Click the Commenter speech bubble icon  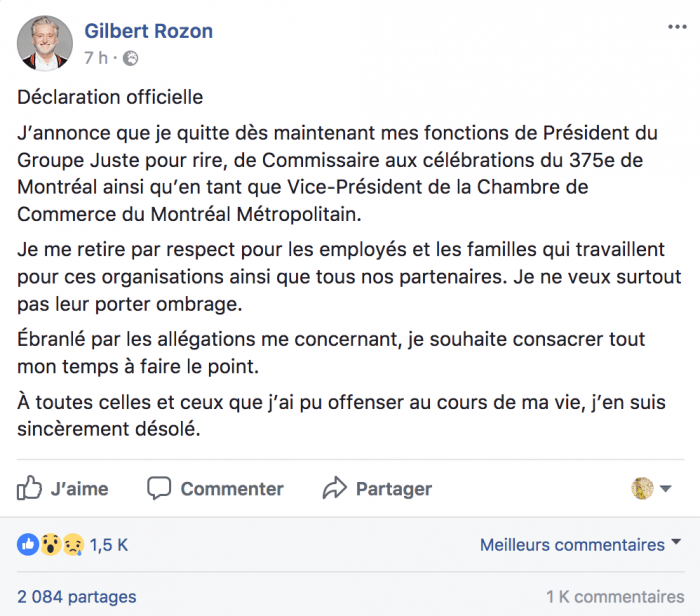(x=159, y=488)
